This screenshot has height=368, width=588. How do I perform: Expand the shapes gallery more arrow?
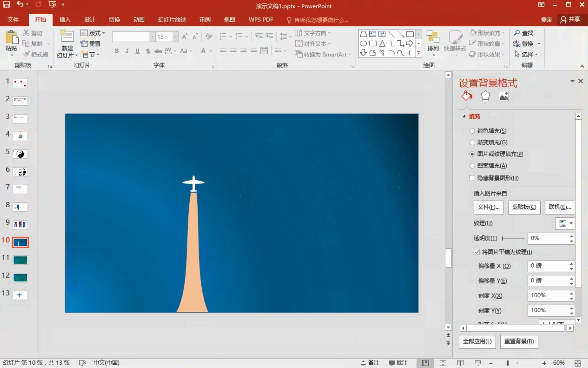pos(419,53)
